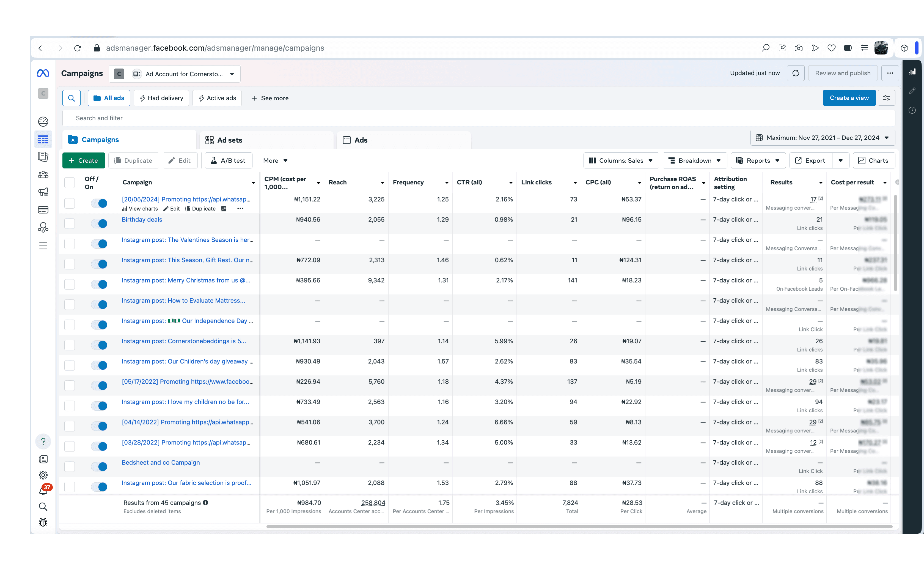Select checkbox for Bedsheet and co Campaign
The image size is (924, 578).
click(70, 467)
